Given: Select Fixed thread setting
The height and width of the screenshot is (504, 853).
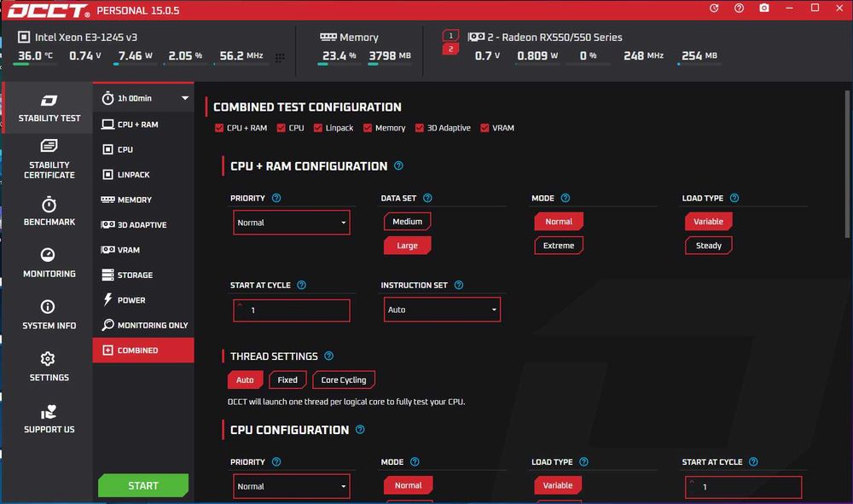Looking at the screenshot, I should coord(287,379).
